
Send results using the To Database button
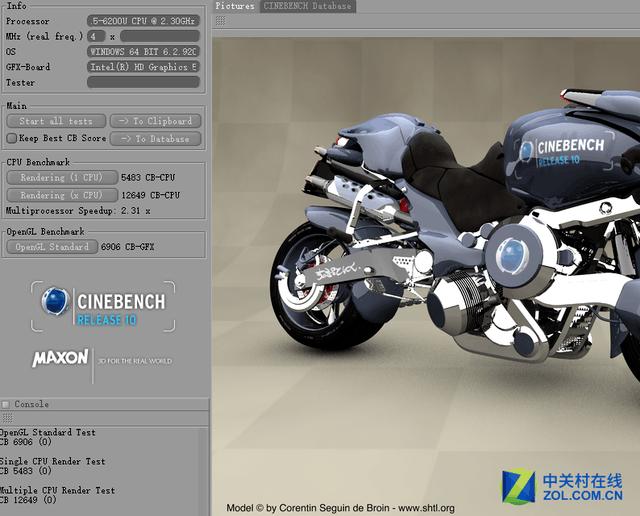155,138
